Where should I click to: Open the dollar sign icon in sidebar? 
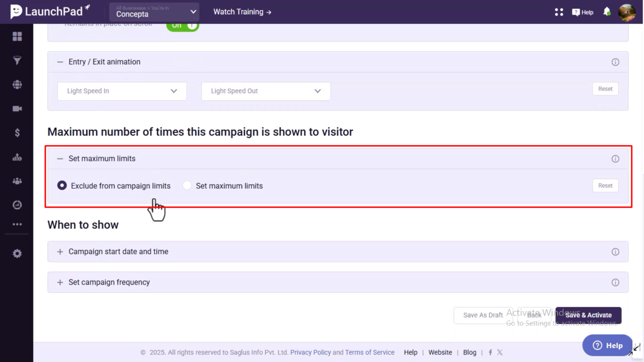click(17, 133)
